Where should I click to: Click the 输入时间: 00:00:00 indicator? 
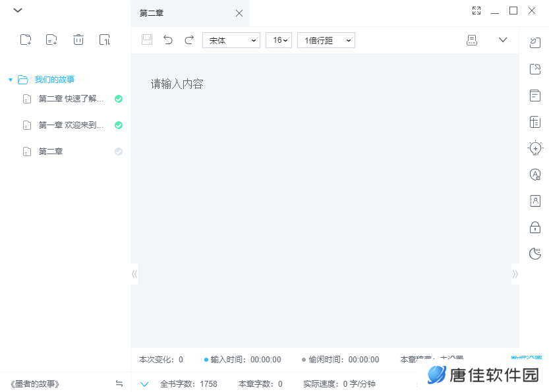pos(243,360)
